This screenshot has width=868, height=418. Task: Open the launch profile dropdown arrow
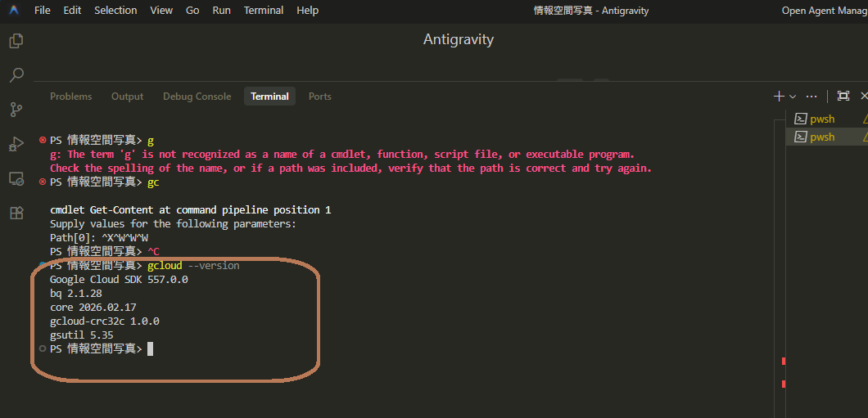click(x=792, y=97)
